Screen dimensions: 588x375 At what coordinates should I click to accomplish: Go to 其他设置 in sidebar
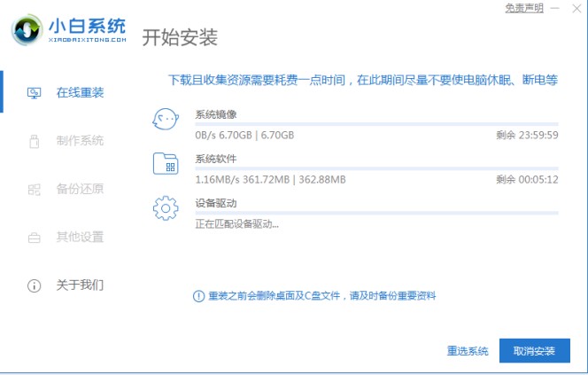point(66,238)
